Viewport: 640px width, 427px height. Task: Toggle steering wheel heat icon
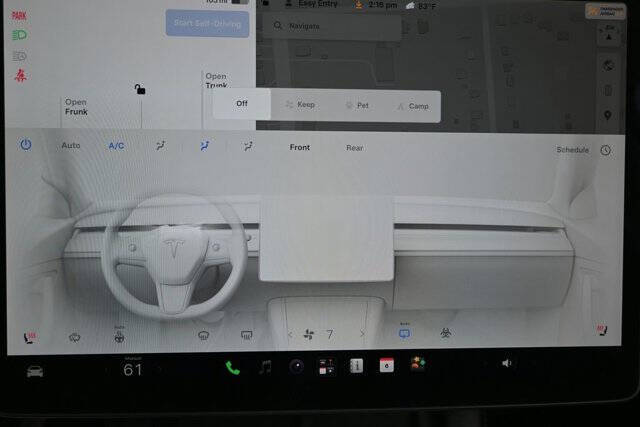[x=119, y=336]
